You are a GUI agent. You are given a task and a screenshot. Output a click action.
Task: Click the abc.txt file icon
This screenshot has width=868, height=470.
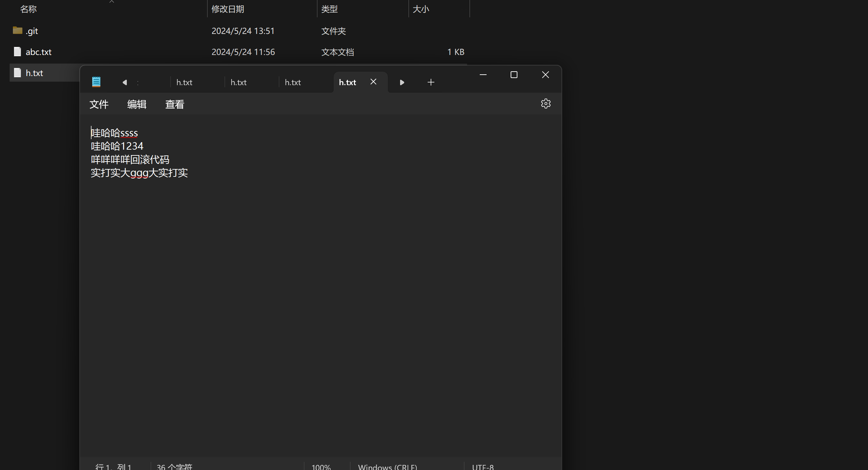point(17,52)
